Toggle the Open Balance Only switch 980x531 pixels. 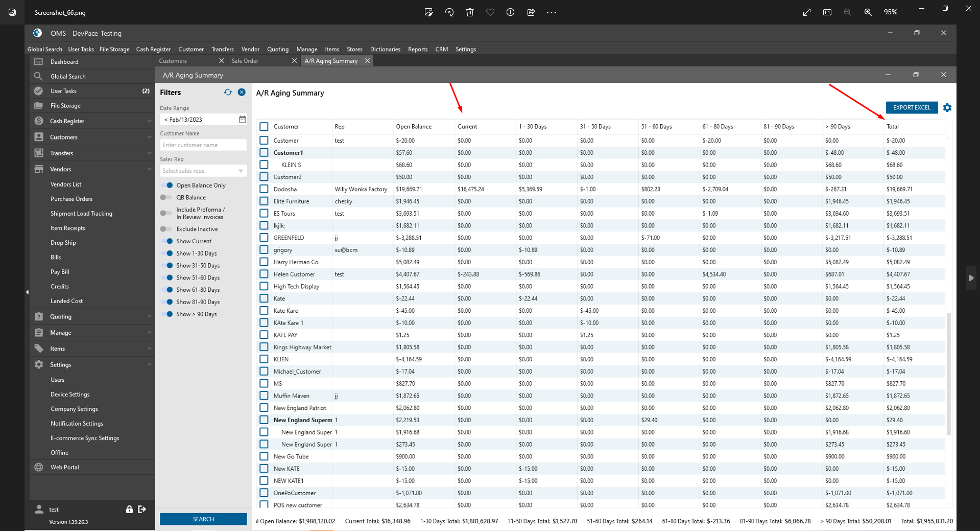click(x=166, y=186)
